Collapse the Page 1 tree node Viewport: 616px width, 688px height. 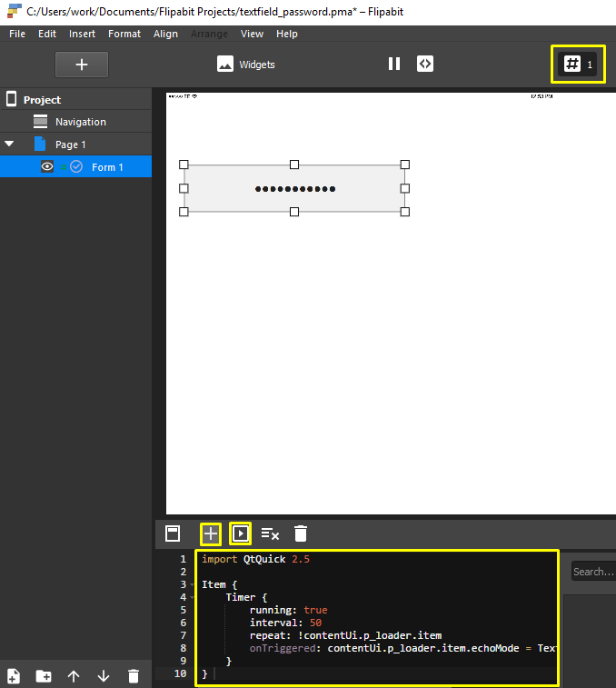(10, 144)
